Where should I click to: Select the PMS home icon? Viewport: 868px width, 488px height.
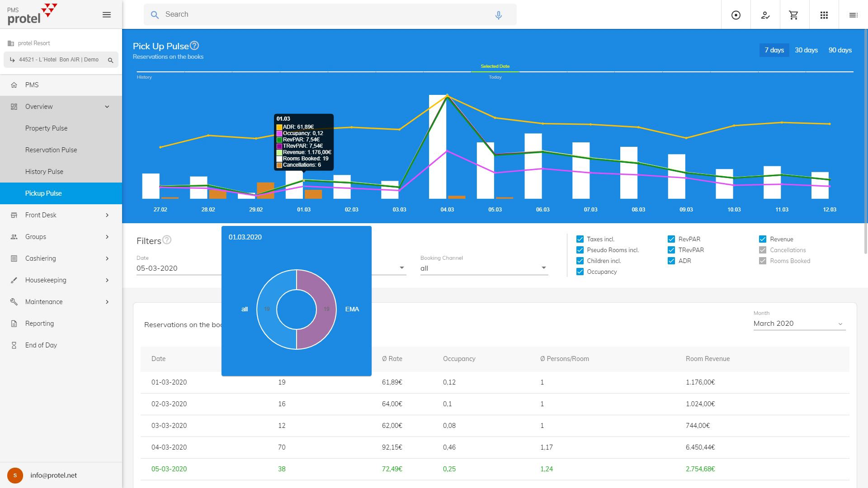pyautogui.click(x=14, y=85)
